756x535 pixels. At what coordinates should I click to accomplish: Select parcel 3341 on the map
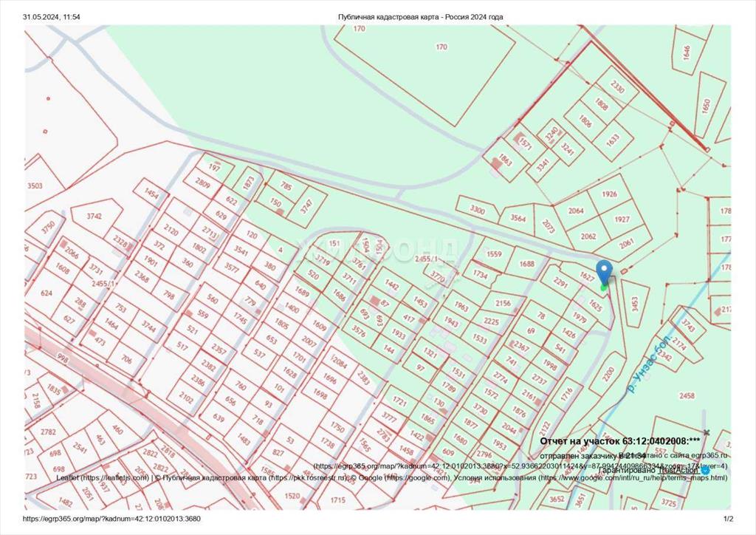click(543, 166)
